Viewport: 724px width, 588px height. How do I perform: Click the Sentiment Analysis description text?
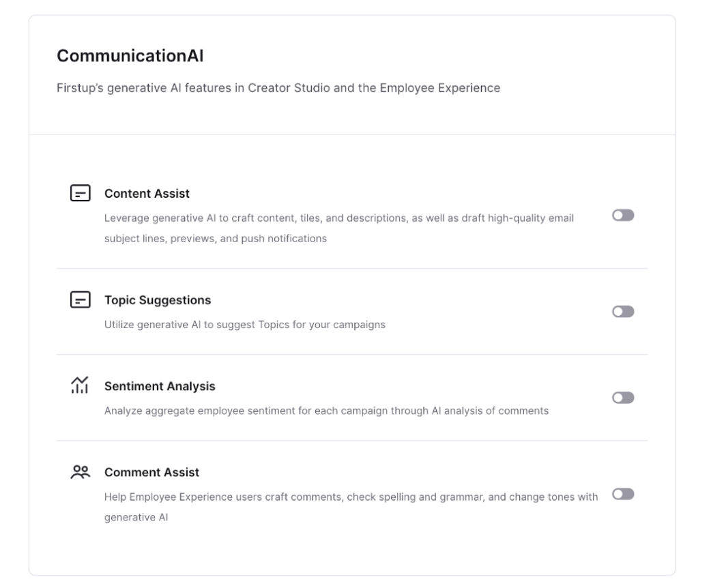click(326, 411)
